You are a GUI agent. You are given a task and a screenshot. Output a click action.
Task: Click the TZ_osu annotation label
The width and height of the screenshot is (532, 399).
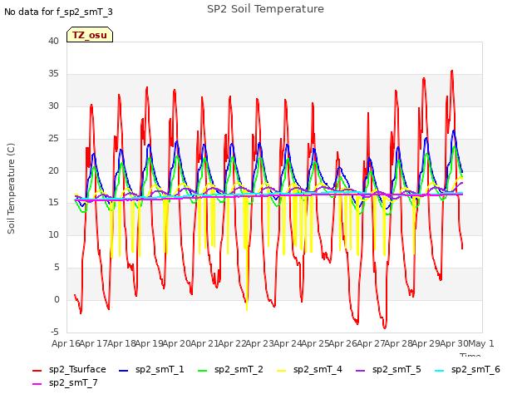(x=90, y=35)
